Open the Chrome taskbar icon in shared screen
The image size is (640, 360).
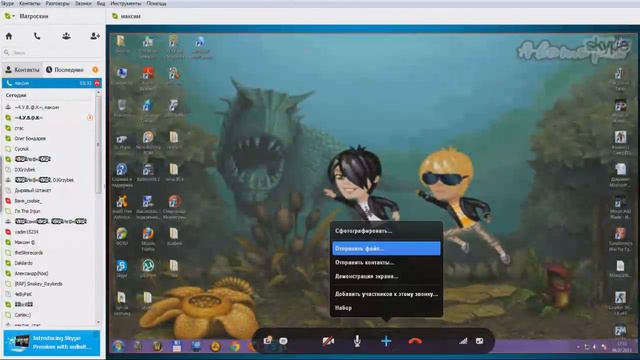(235, 347)
